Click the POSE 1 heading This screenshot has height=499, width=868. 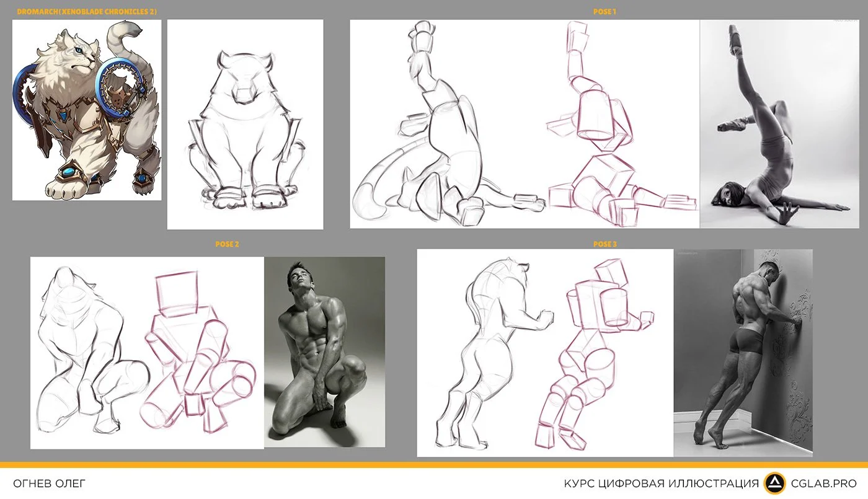(605, 11)
